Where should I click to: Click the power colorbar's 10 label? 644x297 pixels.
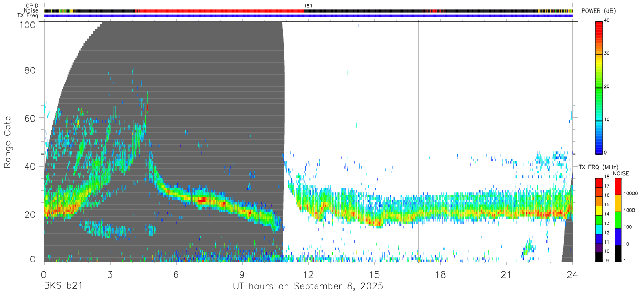(x=607, y=120)
